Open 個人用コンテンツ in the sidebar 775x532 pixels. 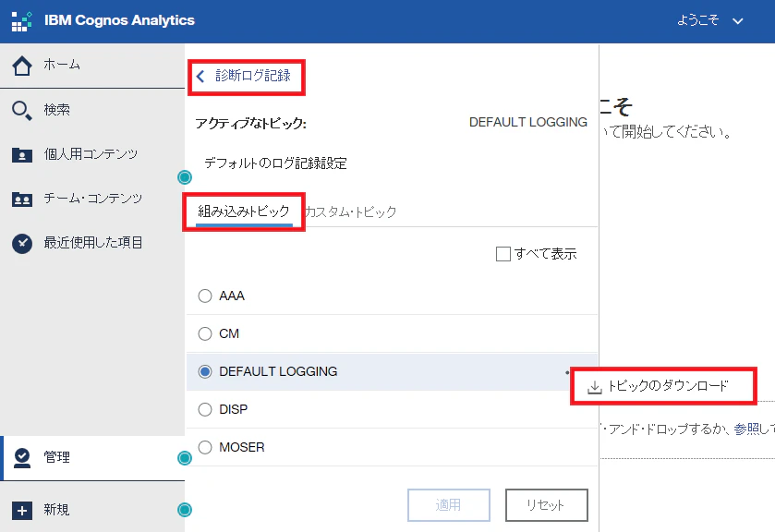pyautogui.click(x=92, y=155)
